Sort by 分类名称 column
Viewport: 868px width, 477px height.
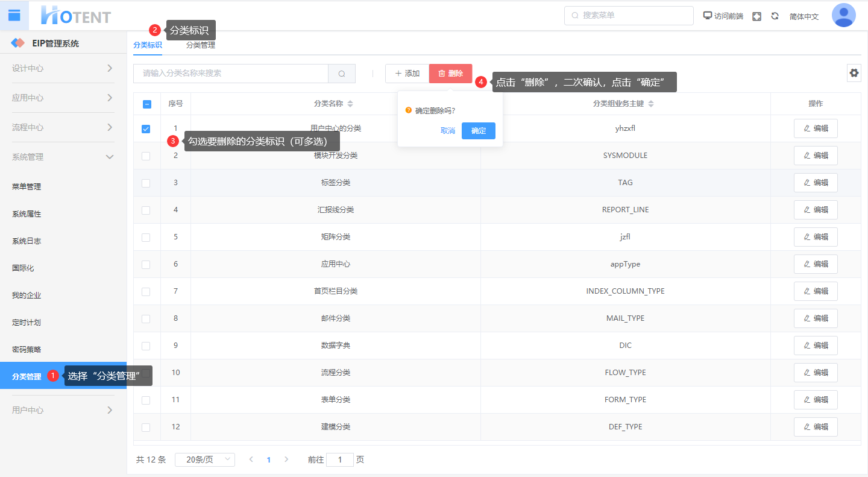[x=350, y=104]
